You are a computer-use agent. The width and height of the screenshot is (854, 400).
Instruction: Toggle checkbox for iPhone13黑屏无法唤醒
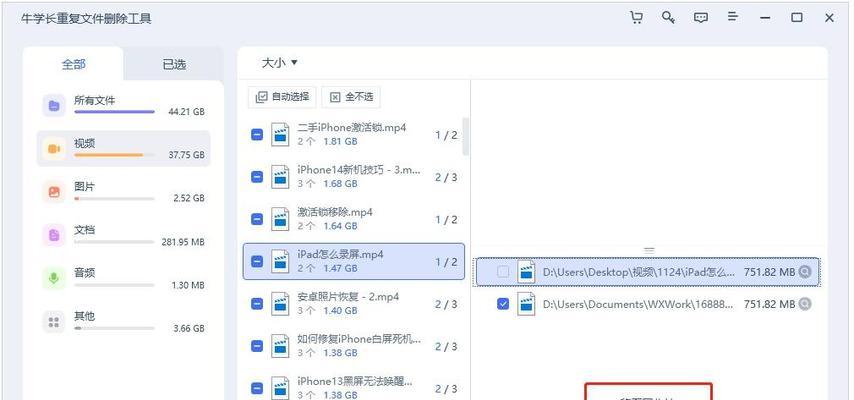[x=257, y=389]
